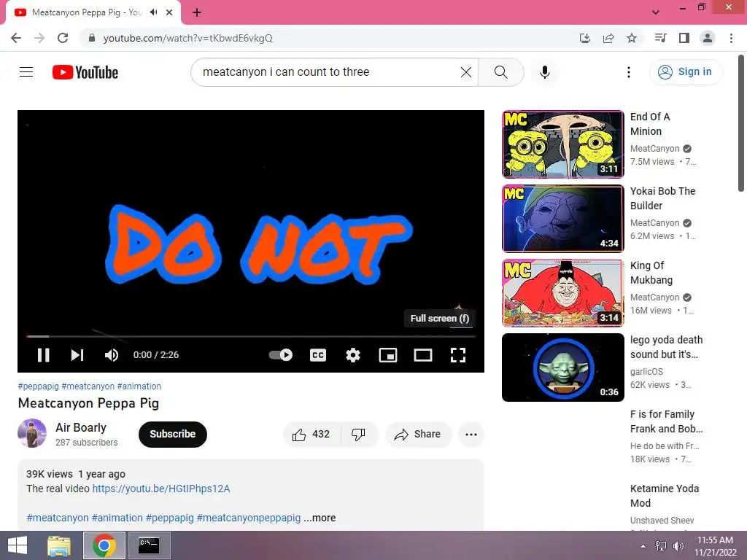This screenshot has width=747, height=560.
Task: Mute the video volume speaker icon
Action: click(x=112, y=355)
